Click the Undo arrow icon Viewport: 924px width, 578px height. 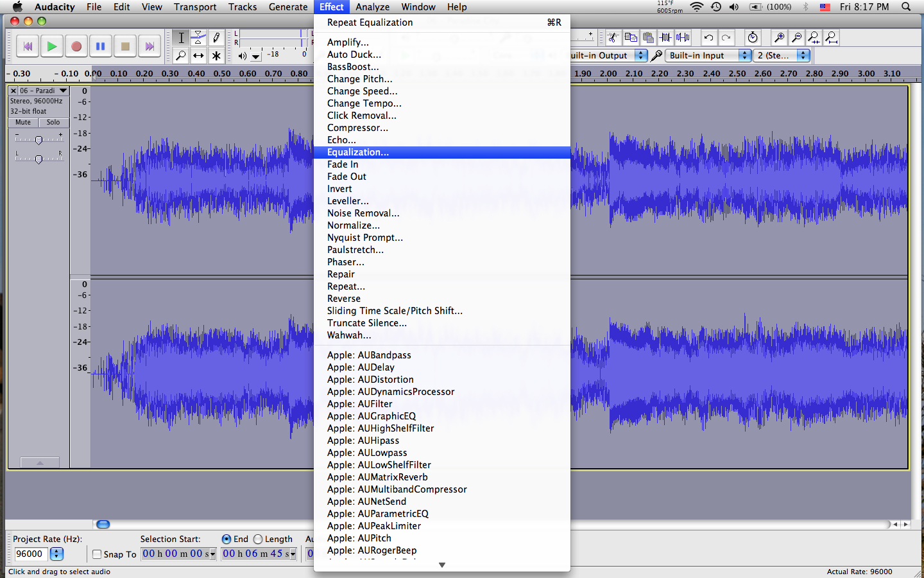[x=708, y=38]
